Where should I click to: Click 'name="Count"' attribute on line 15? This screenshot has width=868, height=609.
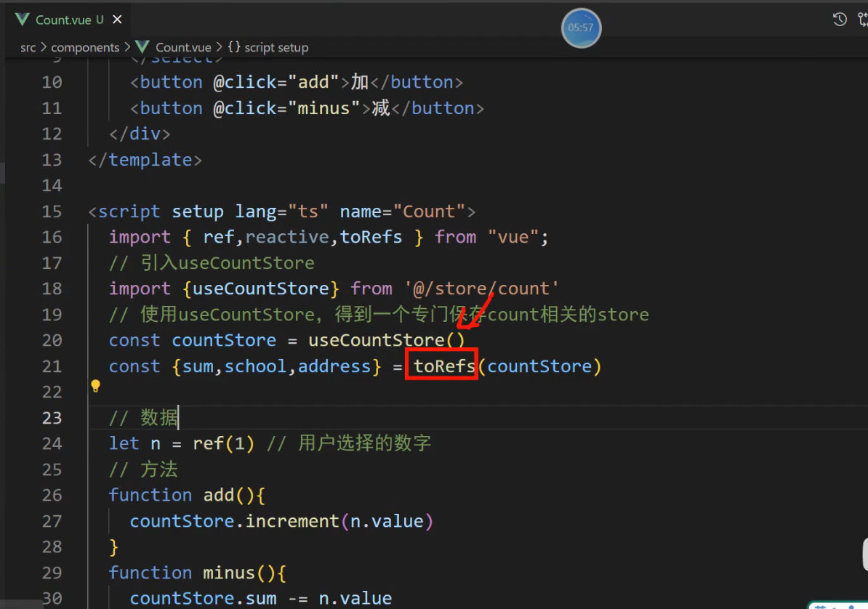pos(403,211)
